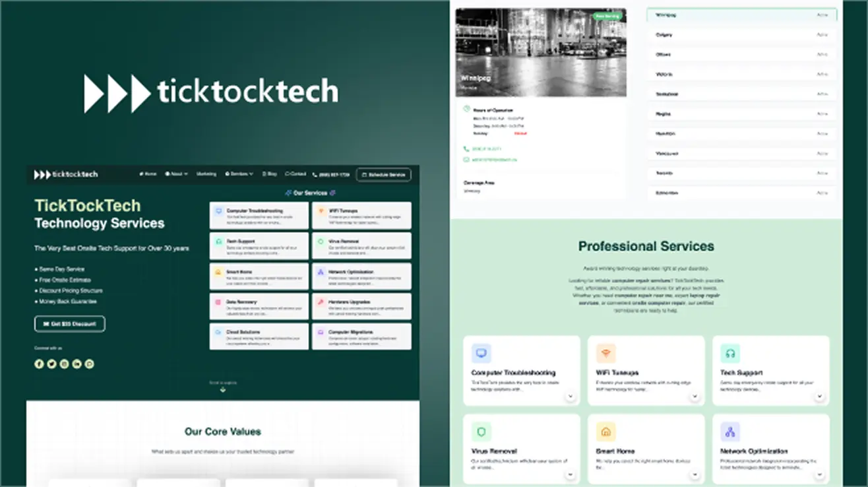Click the Cloud Solutions icon in the Our Services tile

[x=219, y=333]
